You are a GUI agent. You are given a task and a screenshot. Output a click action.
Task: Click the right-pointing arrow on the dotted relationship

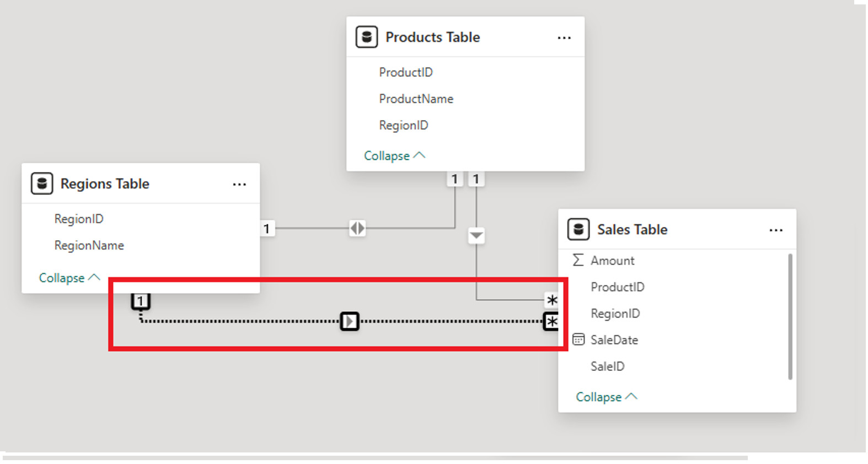click(350, 321)
